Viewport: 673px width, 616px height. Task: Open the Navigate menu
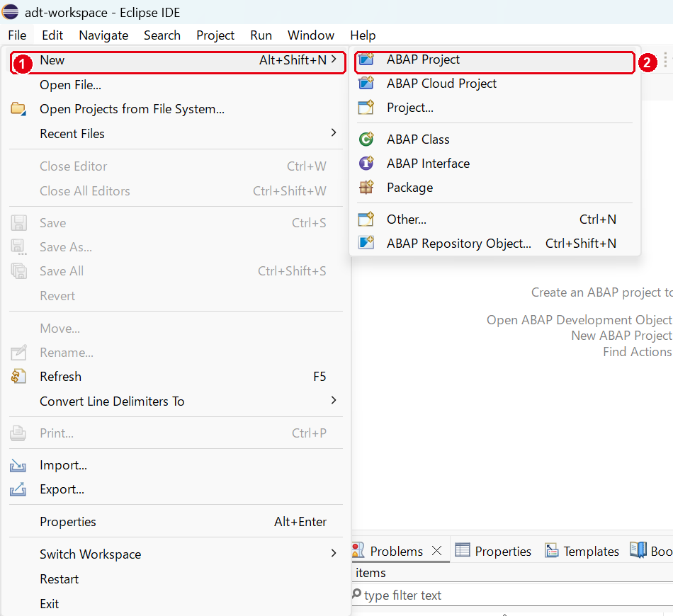point(103,35)
